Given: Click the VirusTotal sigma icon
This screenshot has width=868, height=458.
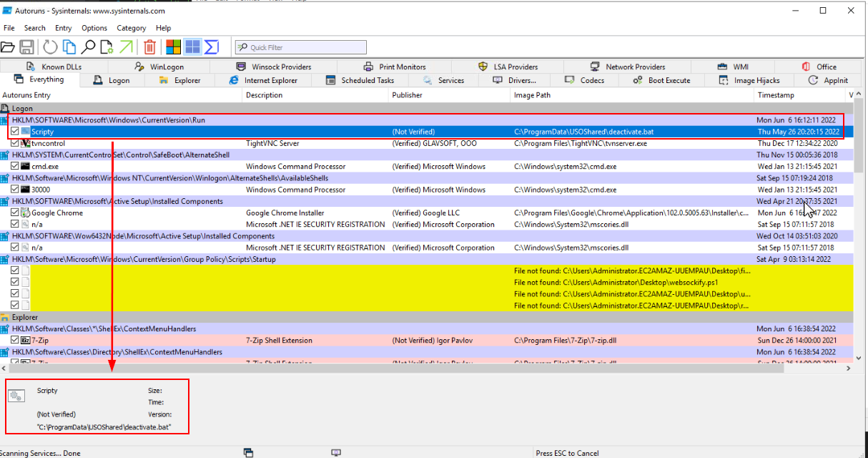Looking at the screenshot, I should coord(212,47).
